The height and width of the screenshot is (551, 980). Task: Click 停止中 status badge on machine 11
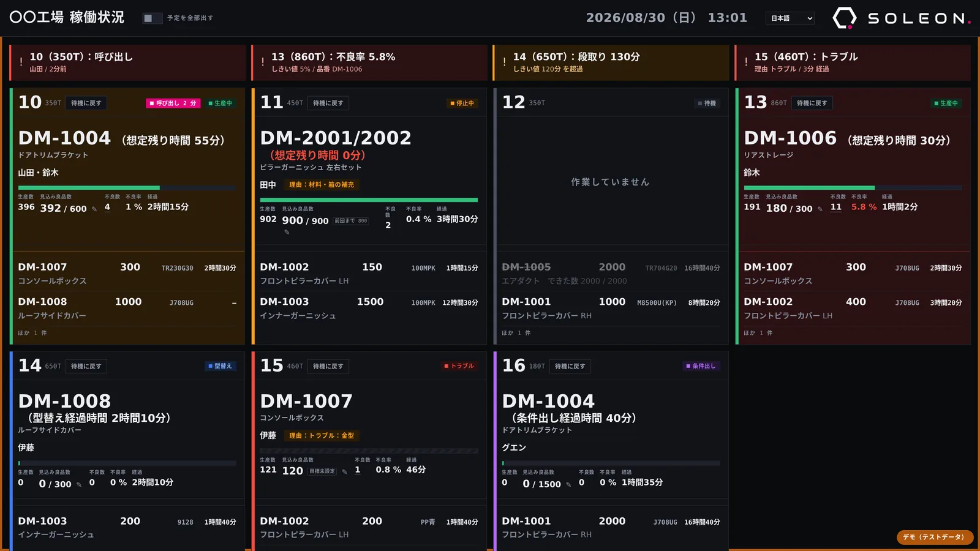pos(462,103)
